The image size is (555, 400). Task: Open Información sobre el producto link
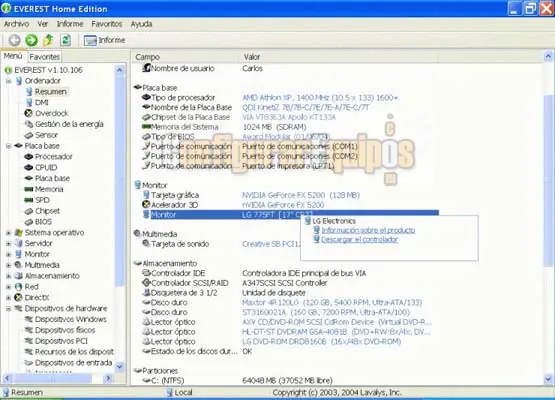pos(368,230)
